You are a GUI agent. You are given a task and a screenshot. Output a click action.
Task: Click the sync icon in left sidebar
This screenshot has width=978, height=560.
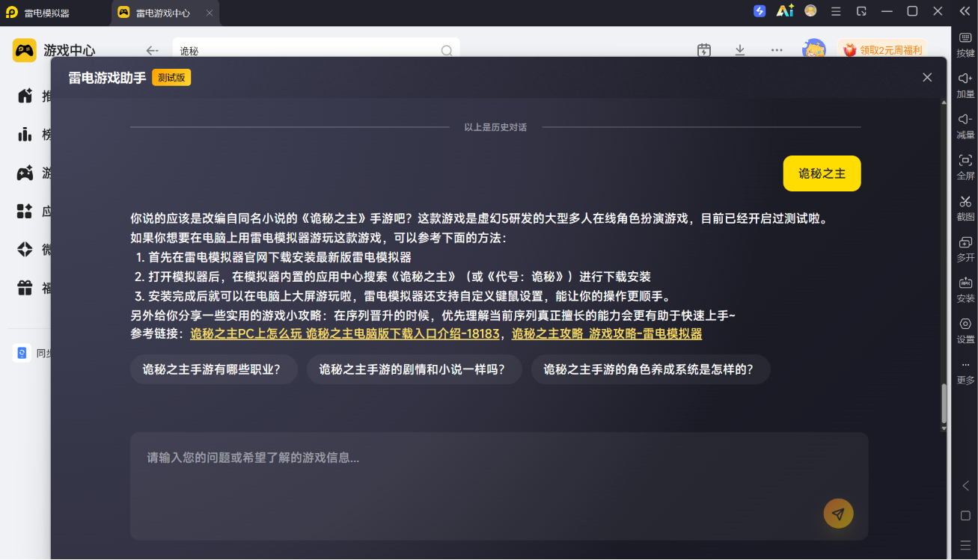click(22, 353)
